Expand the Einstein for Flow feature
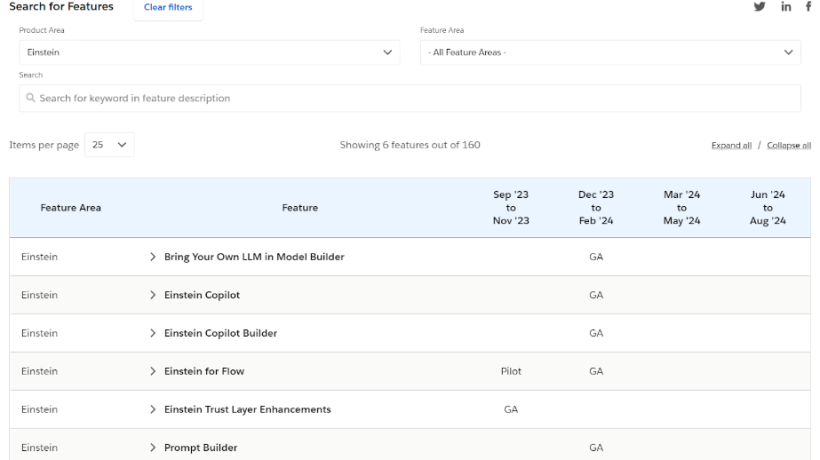Screen dimensions: 820x460 coord(153,371)
